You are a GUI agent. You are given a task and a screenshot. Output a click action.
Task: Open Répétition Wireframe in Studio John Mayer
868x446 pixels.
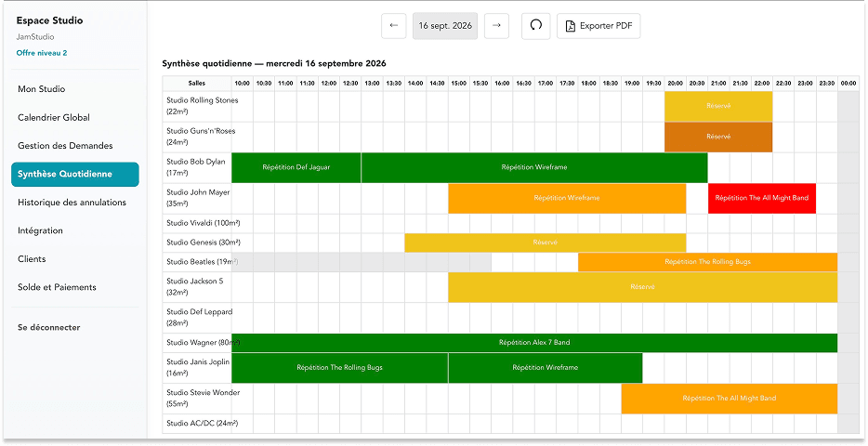tap(567, 198)
